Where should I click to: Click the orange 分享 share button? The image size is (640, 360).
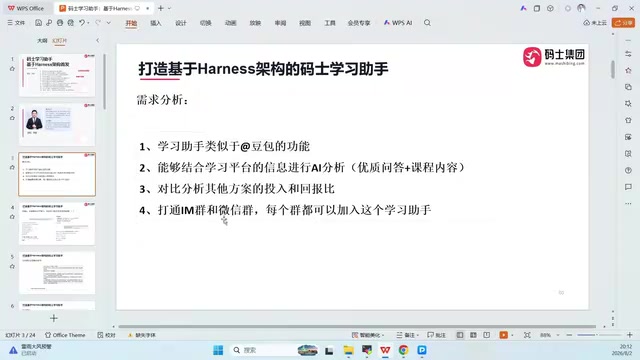point(623,23)
